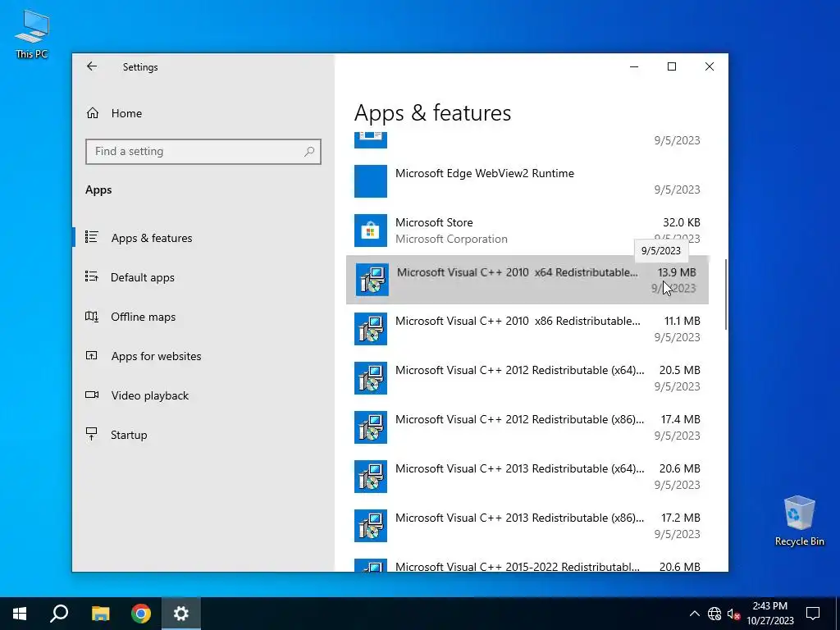This screenshot has width=840, height=630.
Task: Click the 32.0 KB size of Microsoft Store
Action: tap(682, 222)
